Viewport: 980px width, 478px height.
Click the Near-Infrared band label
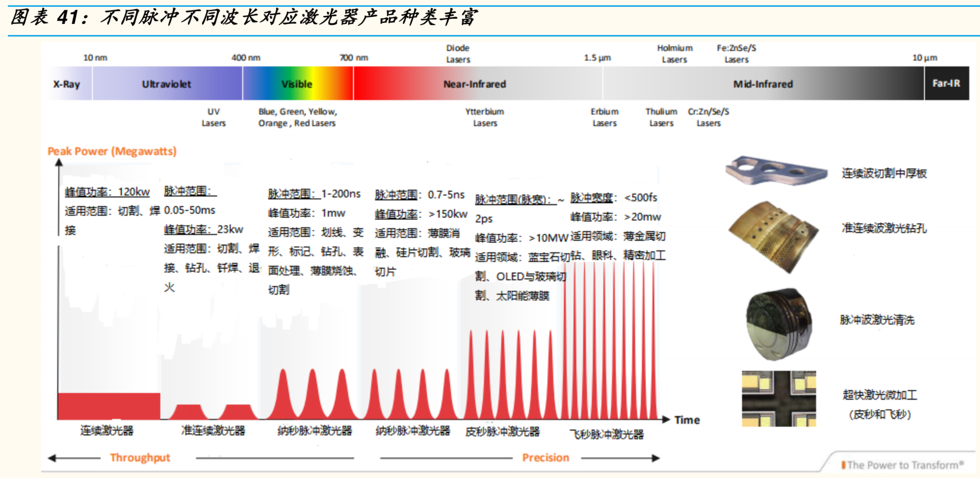click(x=475, y=84)
